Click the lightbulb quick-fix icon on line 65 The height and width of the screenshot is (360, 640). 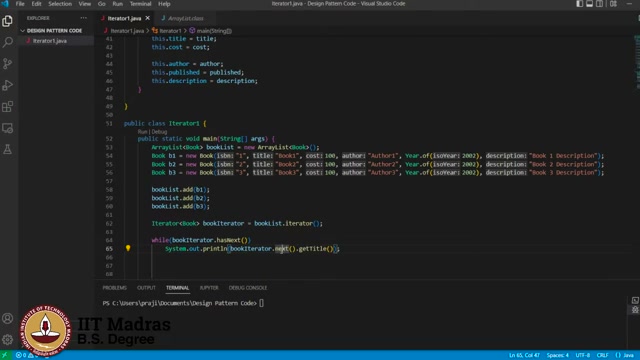(128, 248)
